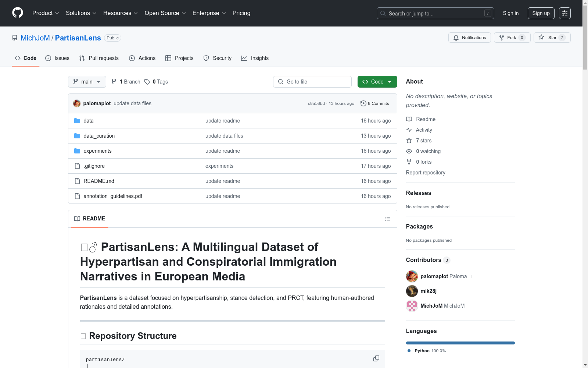Click the stars icon in About

(x=409, y=141)
